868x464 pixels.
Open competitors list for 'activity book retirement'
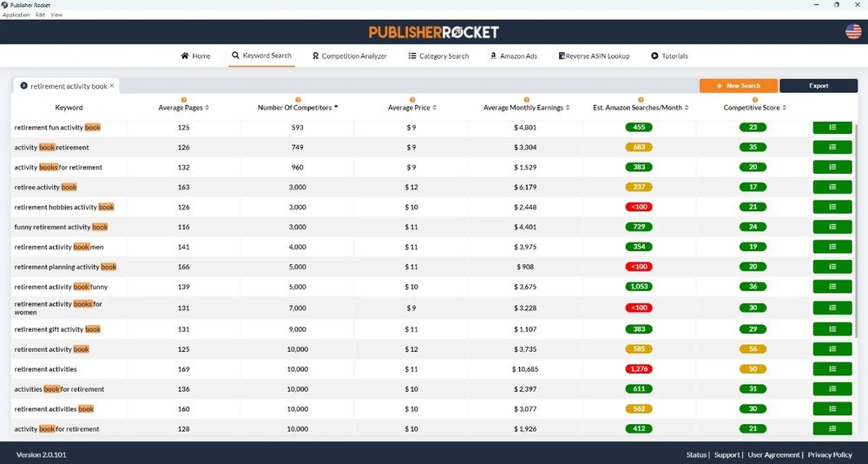point(832,148)
